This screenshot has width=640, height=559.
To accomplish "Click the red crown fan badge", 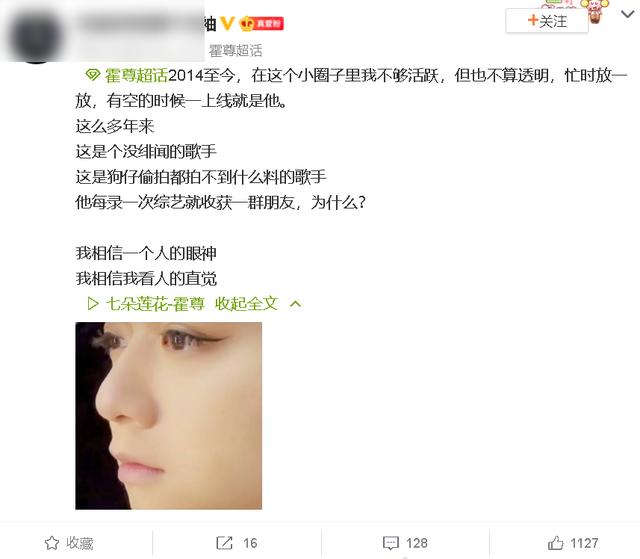I will click(261, 24).
